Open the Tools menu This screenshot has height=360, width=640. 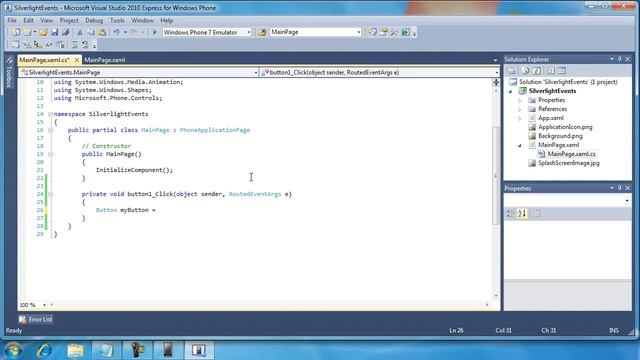tap(117, 20)
